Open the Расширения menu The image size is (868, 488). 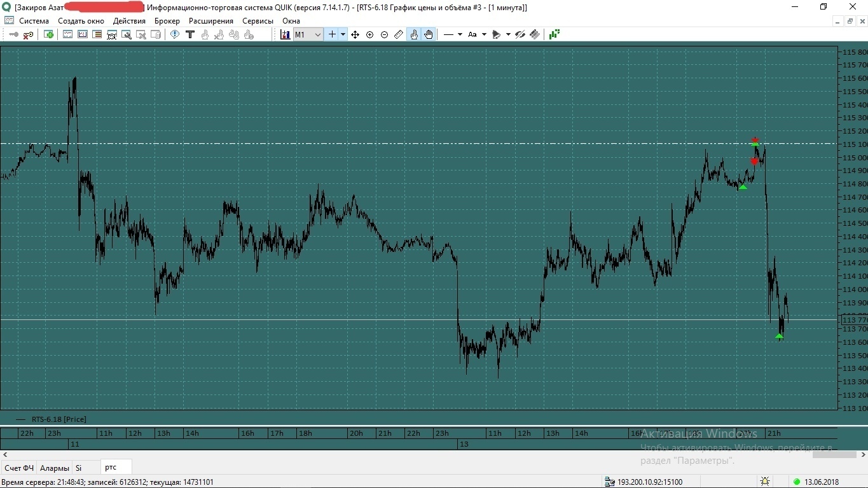coord(211,20)
